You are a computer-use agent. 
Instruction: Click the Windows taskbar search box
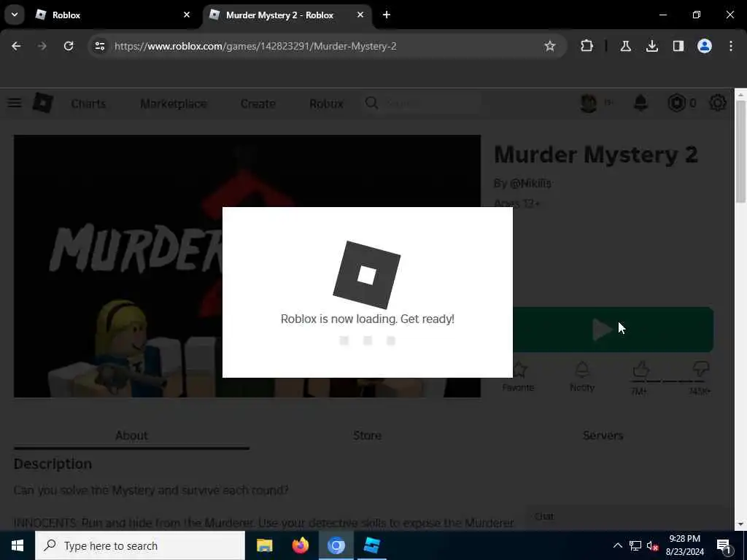point(140,545)
